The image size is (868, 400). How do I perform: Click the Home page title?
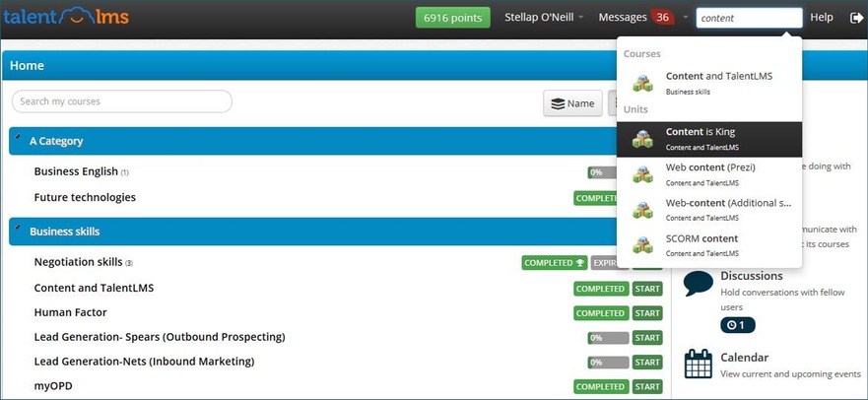point(28,65)
